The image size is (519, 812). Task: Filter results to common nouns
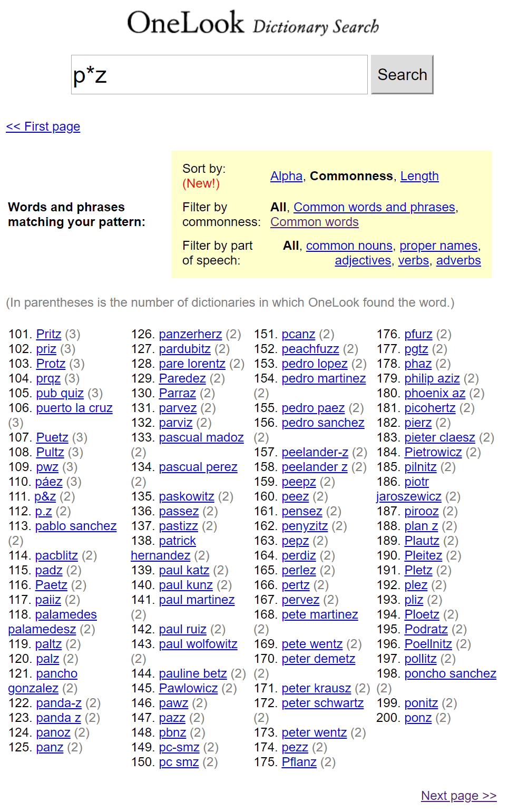[349, 246]
